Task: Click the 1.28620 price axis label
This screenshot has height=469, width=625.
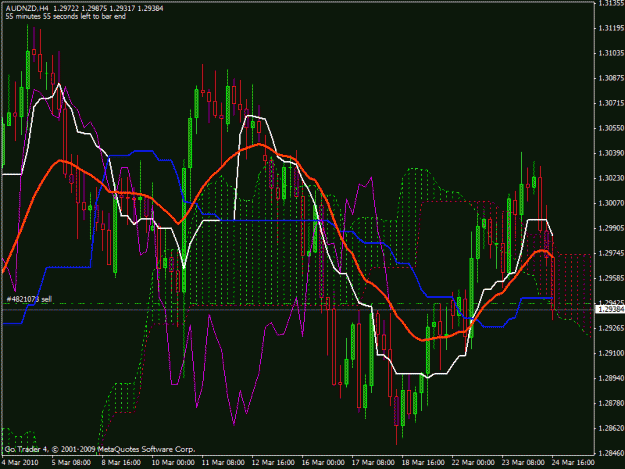Action: (x=610, y=428)
